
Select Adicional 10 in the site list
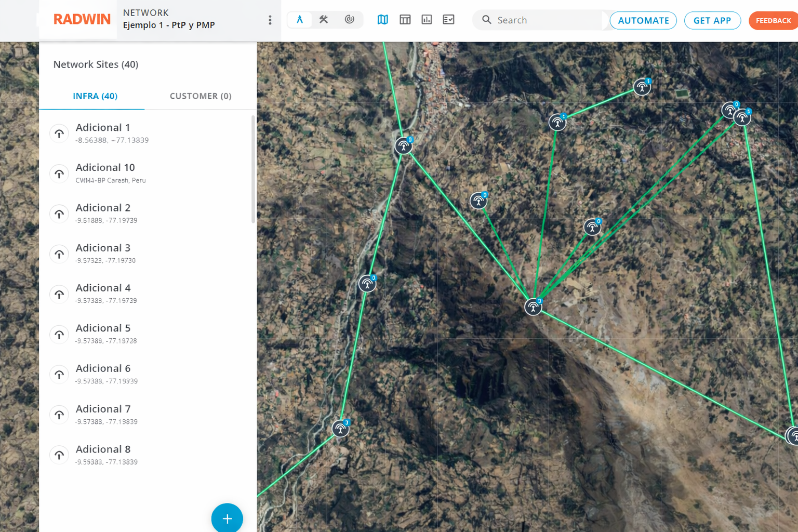105,173
